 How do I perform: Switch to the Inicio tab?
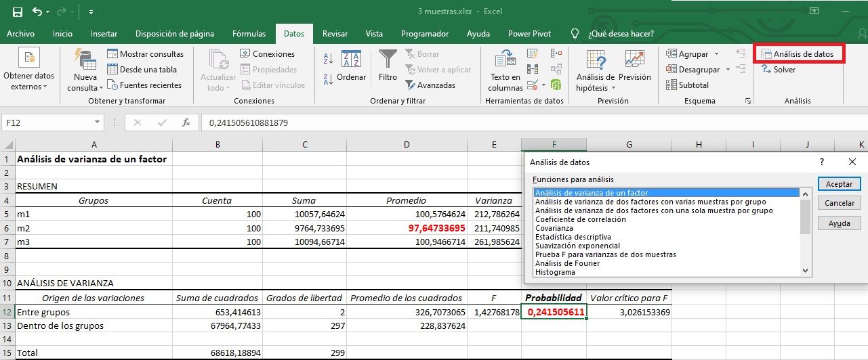point(62,33)
